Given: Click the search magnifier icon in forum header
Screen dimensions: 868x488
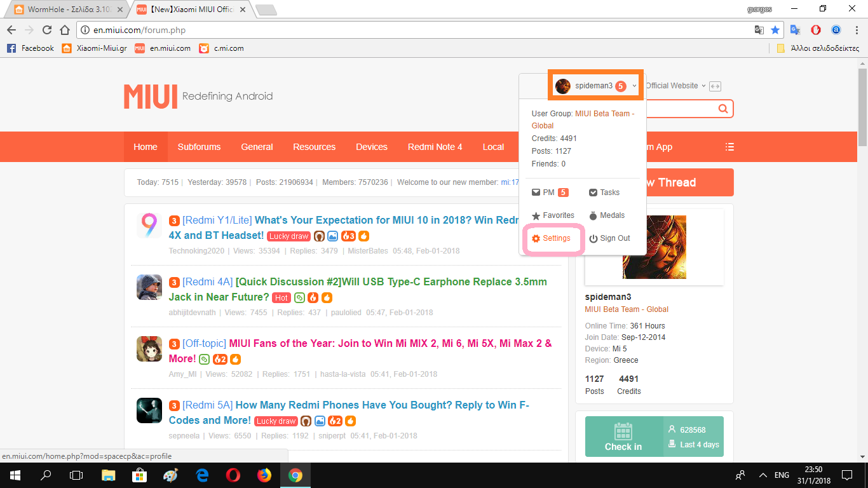Looking at the screenshot, I should click(x=722, y=109).
